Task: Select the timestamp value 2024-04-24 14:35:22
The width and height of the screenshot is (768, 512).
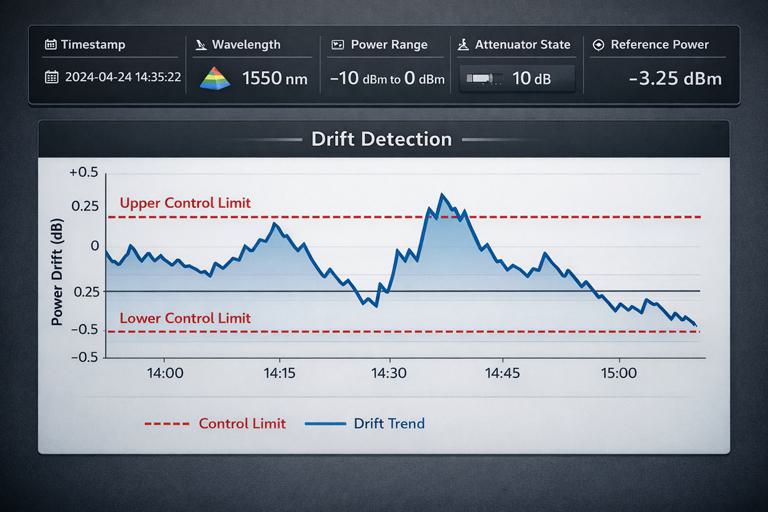Action: click(123, 77)
